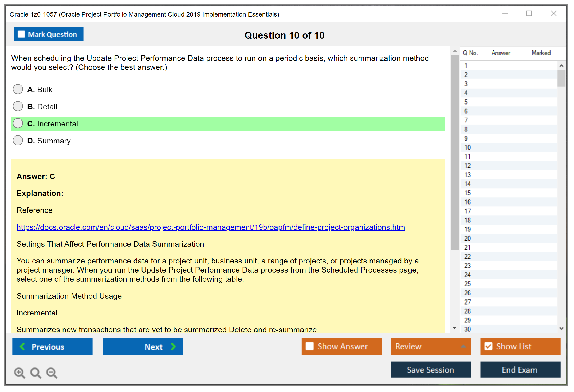
Task: Click the scroll-up arrow on the question navigator
Action: pyautogui.click(x=561, y=65)
